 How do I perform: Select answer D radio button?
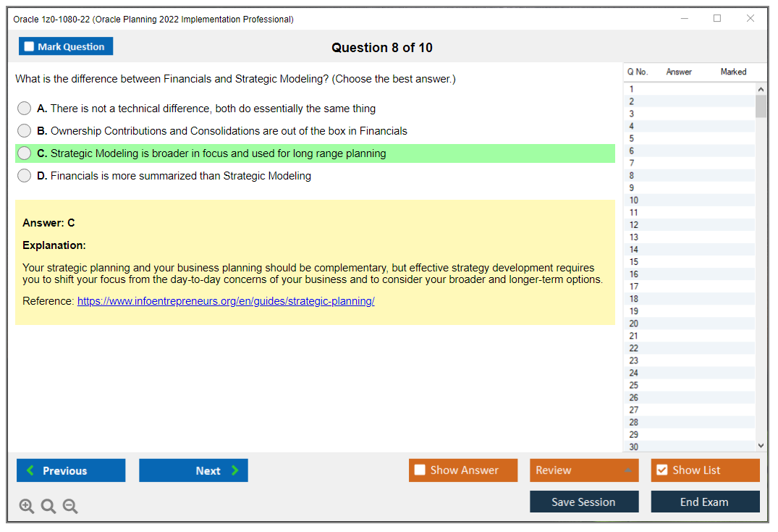click(x=24, y=175)
